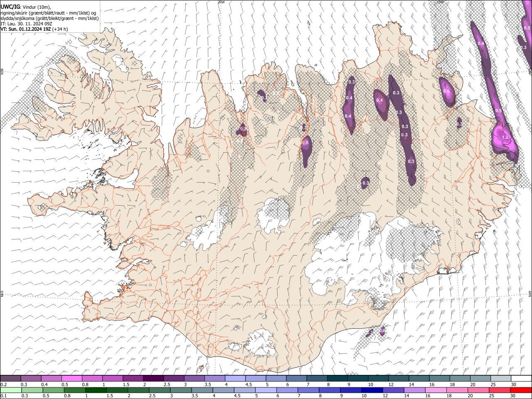Click bottom legend row swatch starting at 2.5
Image resolution: width=532 pixels, height=399 pixels.
pos(160,390)
